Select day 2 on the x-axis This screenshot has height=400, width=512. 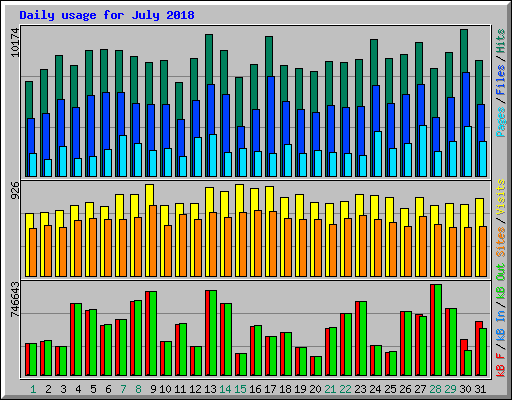pyautogui.click(x=48, y=389)
